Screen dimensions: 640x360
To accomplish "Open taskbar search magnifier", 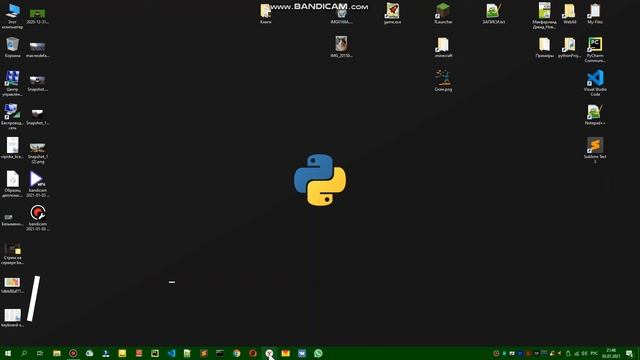I will tap(24, 353).
